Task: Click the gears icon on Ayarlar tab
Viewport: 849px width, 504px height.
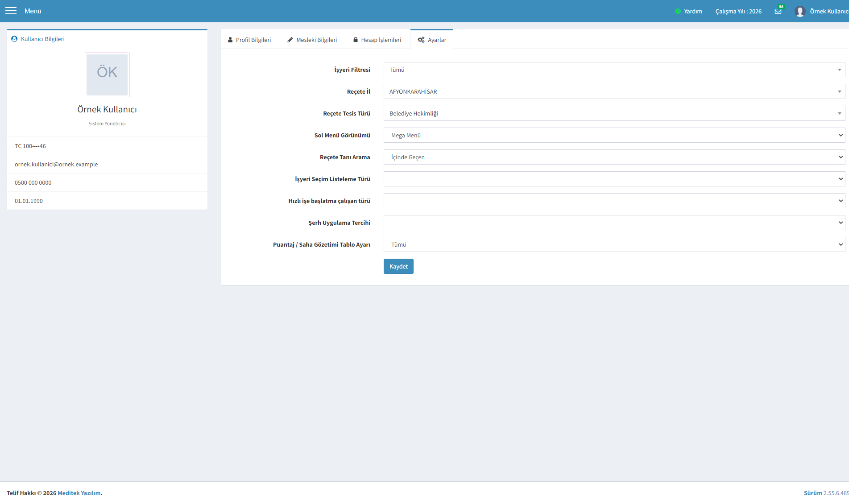Action: (421, 40)
